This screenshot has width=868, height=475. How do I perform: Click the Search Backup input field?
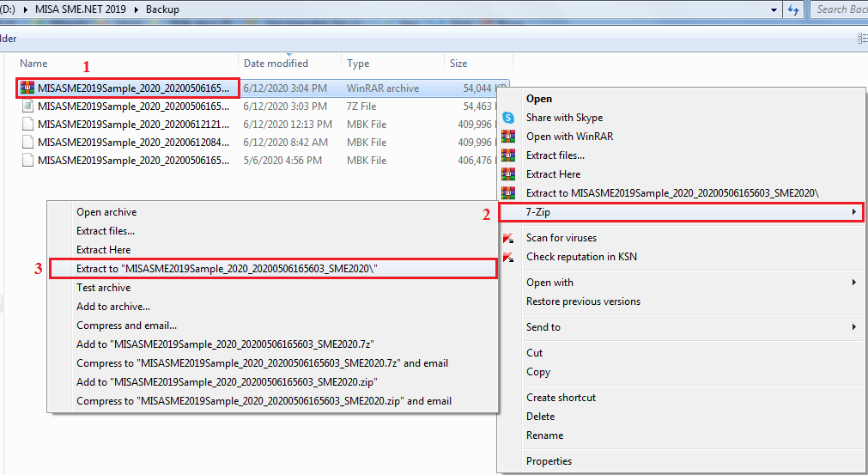839,9
